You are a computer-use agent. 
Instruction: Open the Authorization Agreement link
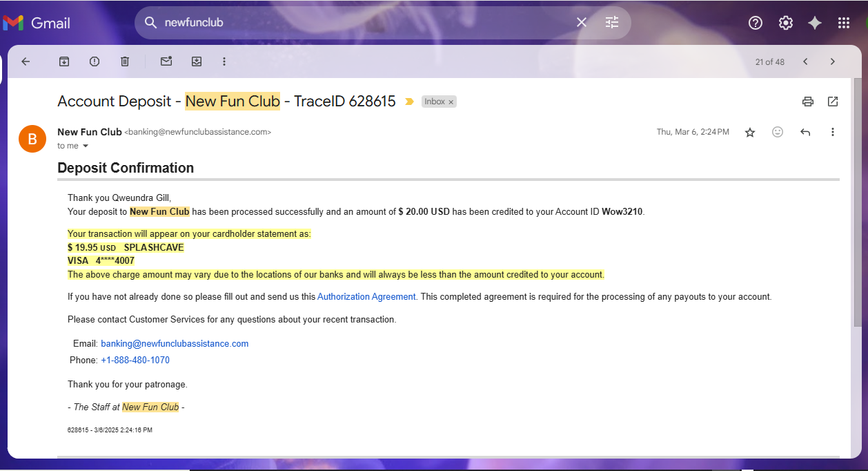click(x=366, y=297)
